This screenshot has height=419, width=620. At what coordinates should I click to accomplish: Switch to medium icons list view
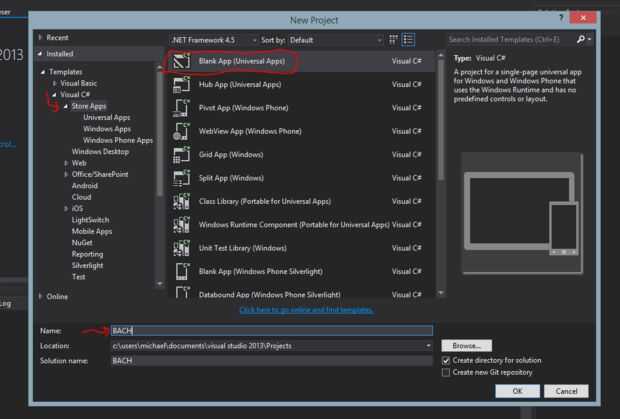point(408,40)
